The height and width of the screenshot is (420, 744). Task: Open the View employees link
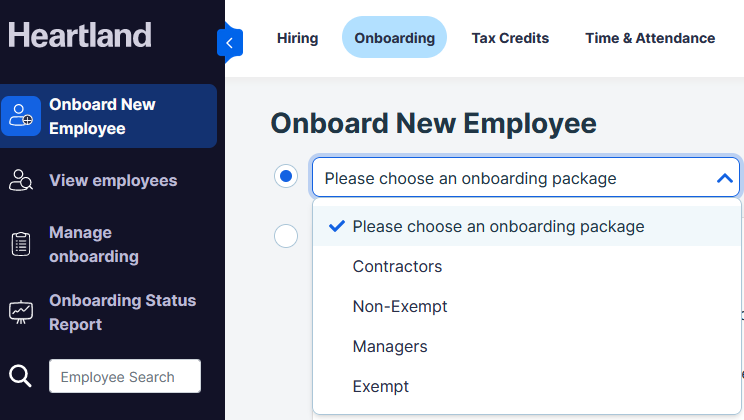(113, 181)
